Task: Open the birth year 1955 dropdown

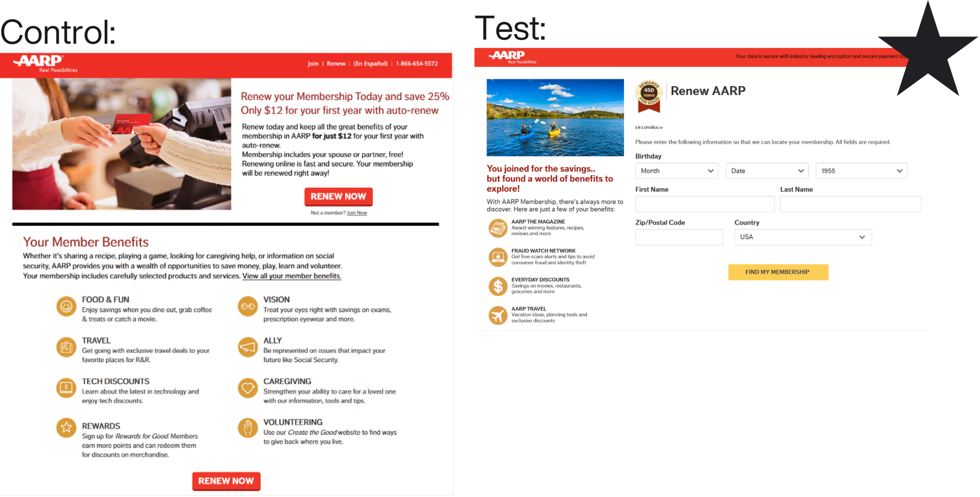Action: click(862, 171)
